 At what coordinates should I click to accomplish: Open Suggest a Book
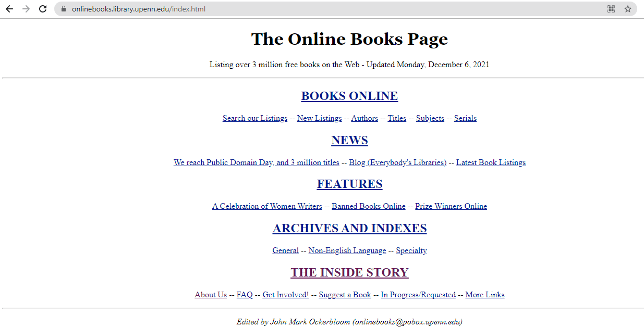(x=345, y=295)
